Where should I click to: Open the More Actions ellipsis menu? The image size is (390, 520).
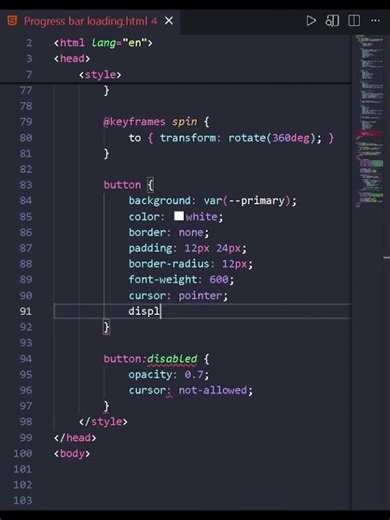(375, 21)
